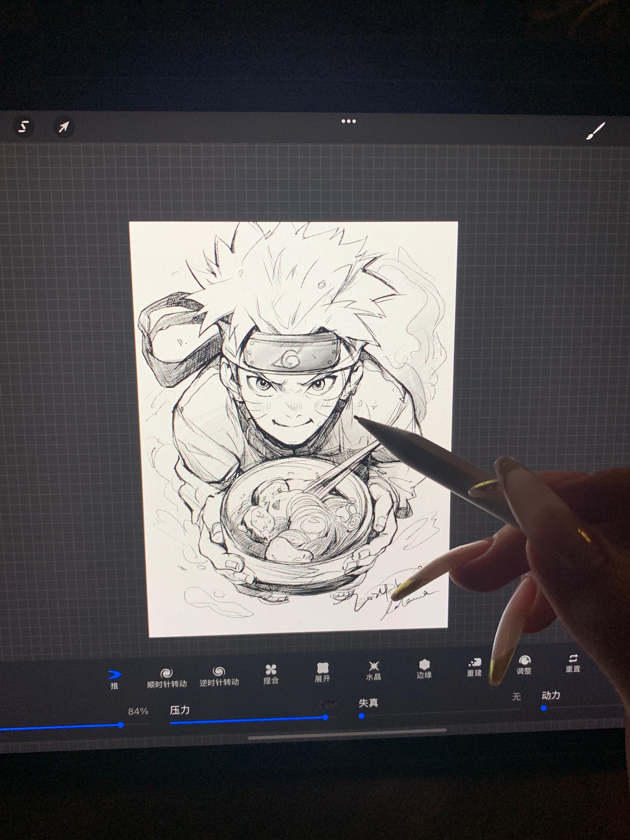Viewport: 630px width, 840px height.
Task: Select the Brush tool at top right
Action: (595, 131)
